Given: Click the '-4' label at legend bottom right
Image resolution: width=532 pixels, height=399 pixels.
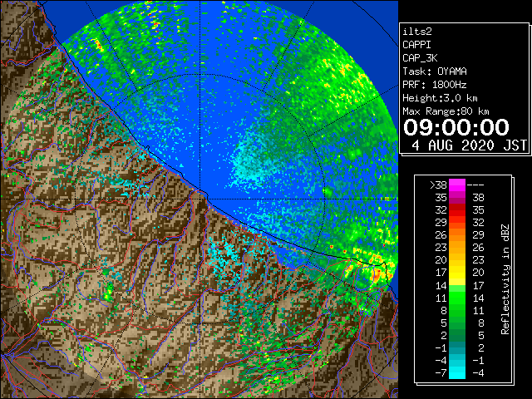Looking at the screenshot, I should [x=478, y=372].
